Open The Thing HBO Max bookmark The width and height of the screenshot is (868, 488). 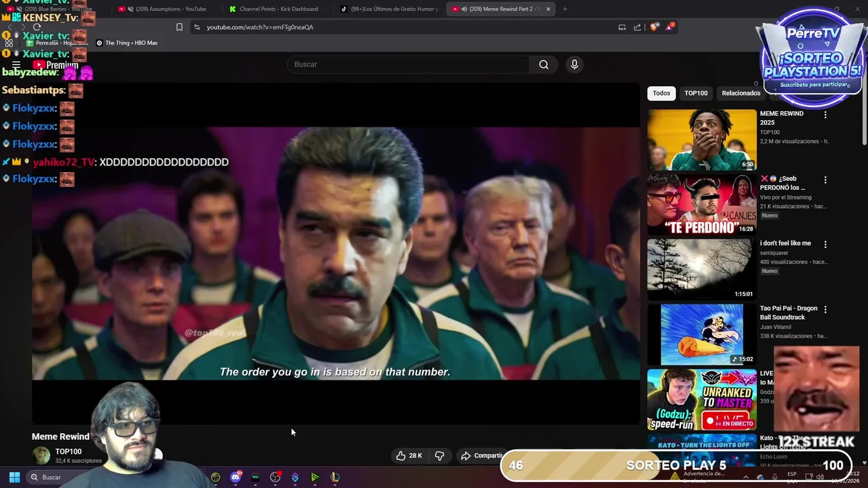click(127, 43)
